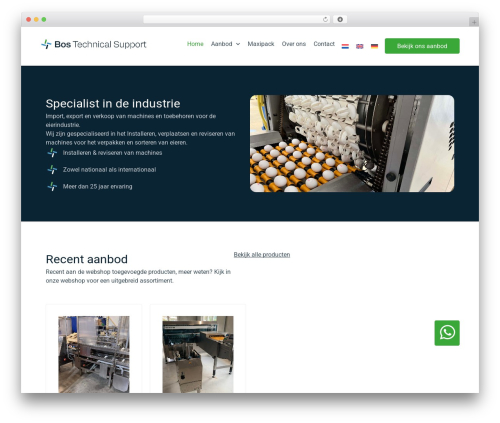
Task: Click the icon beside Installeren & reviseren
Action: point(52,153)
